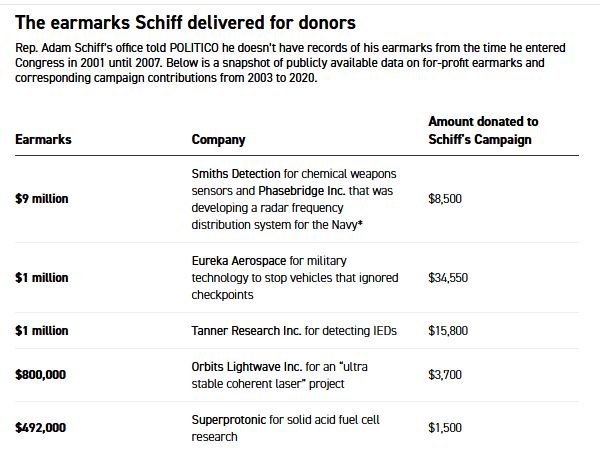Click the Orbits Lightwave Inc. company name
This screenshot has width=600, height=465.
click(x=246, y=366)
